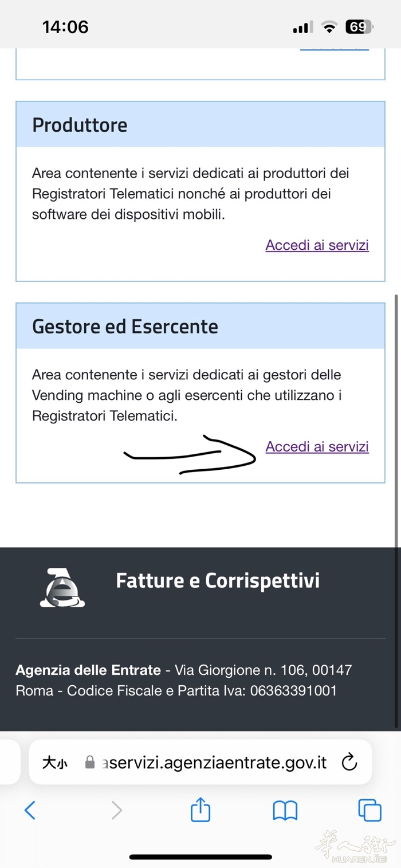Open the Safari share sheet

click(200, 810)
